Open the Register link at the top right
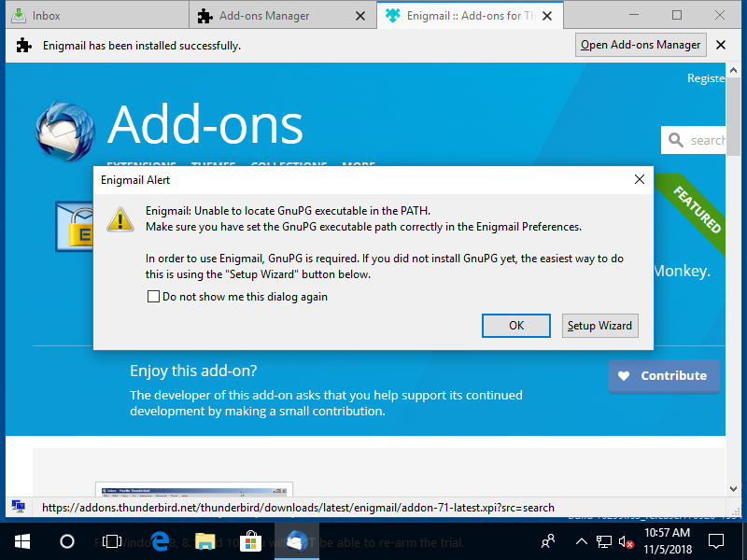 click(x=706, y=78)
